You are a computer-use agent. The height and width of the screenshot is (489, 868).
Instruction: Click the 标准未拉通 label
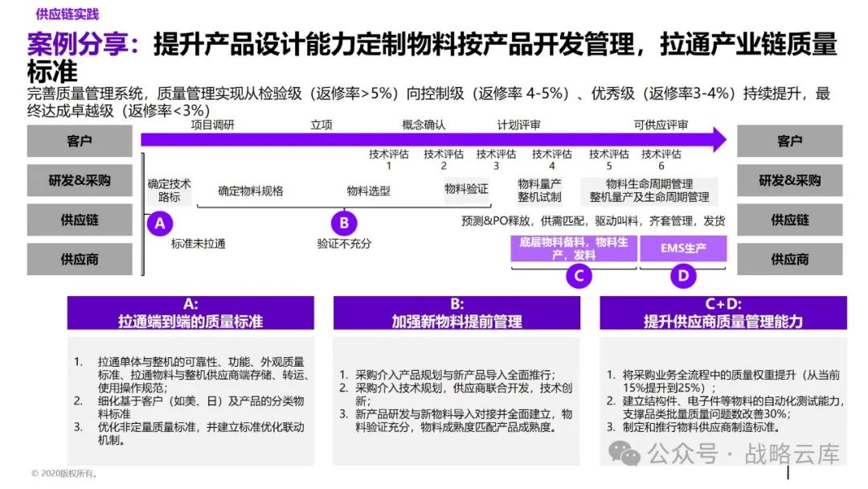coord(199,244)
